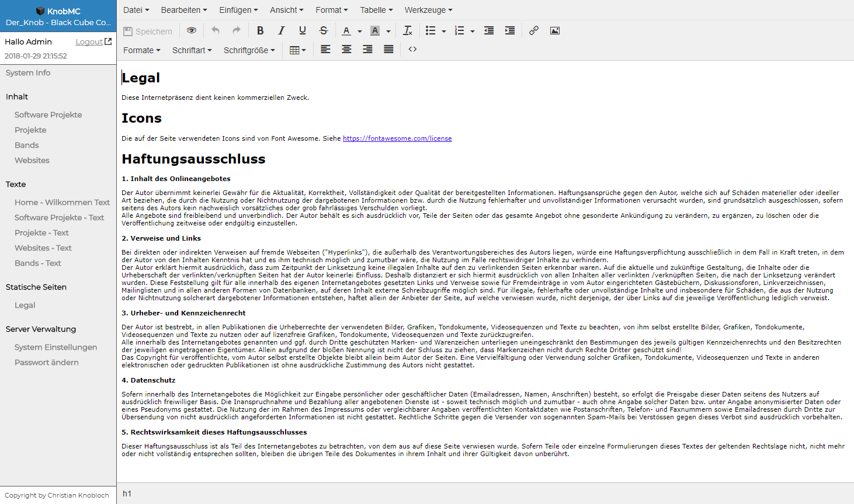Open the Formate dropdown
Screen dimensions: 854x504
coord(142,50)
